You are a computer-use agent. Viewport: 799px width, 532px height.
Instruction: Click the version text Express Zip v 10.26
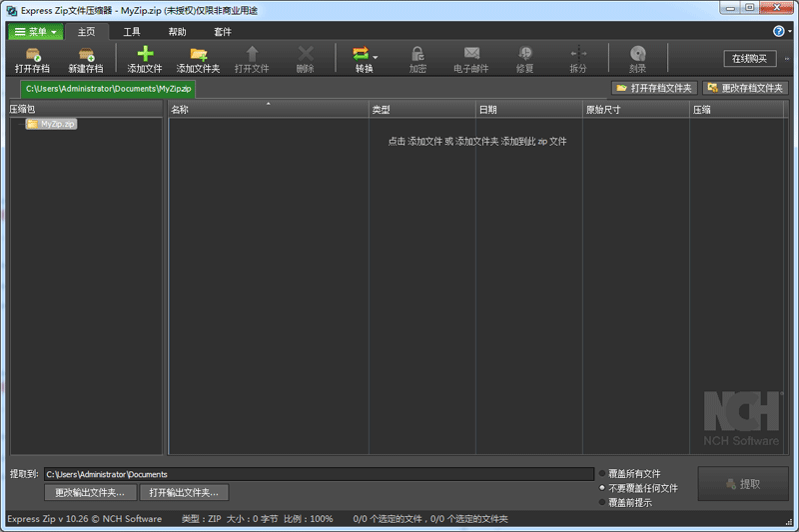pyautogui.click(x=47, y=519)
